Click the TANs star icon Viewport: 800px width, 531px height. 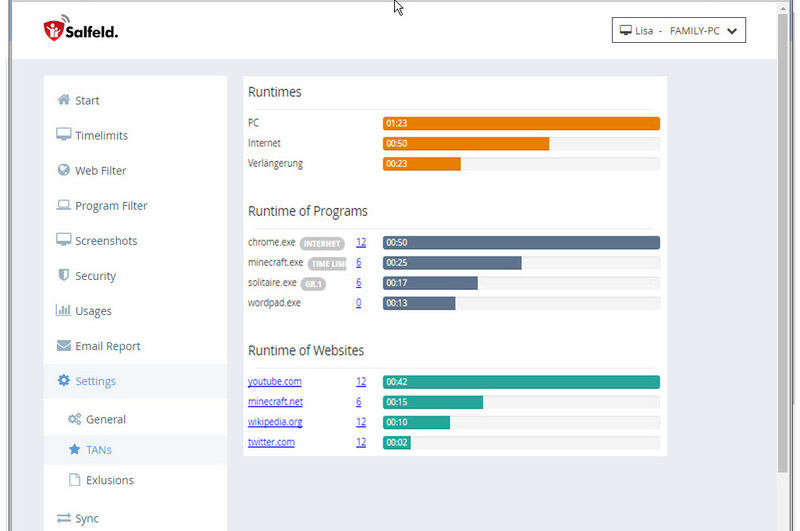74,449
